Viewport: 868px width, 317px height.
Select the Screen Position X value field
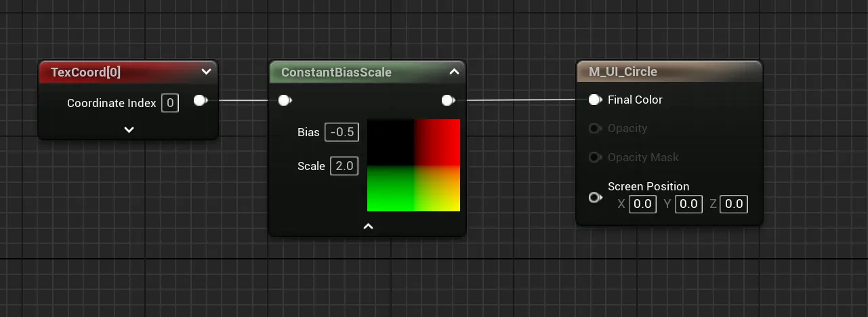click(x=642, y=204)
